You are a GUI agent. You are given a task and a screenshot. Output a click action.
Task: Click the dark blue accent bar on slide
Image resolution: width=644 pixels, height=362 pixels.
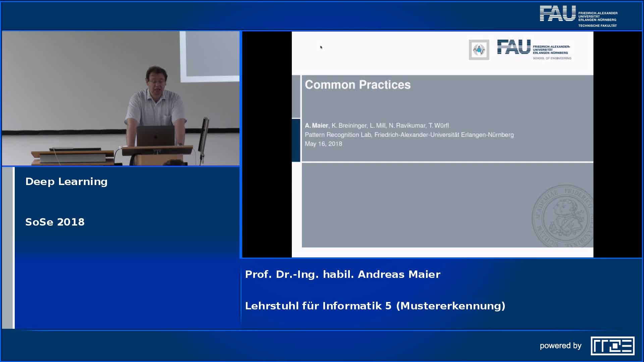pos(296,140)
